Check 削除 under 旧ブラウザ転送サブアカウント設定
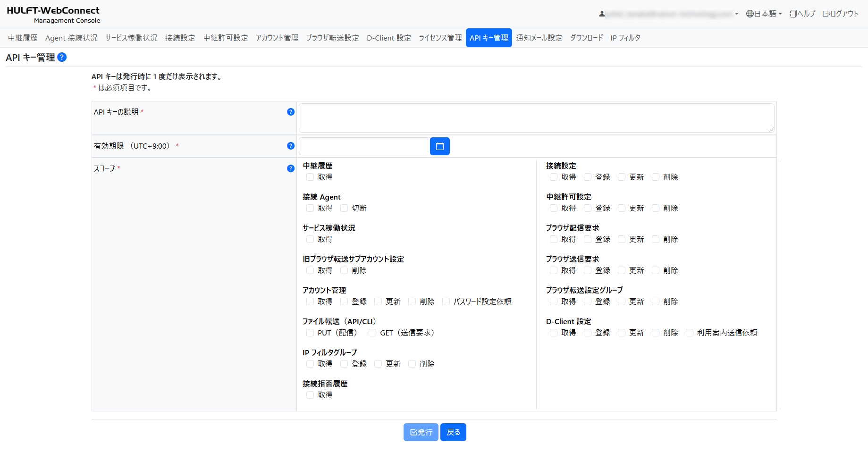This screenshot has height=452, width=868. 344,270
